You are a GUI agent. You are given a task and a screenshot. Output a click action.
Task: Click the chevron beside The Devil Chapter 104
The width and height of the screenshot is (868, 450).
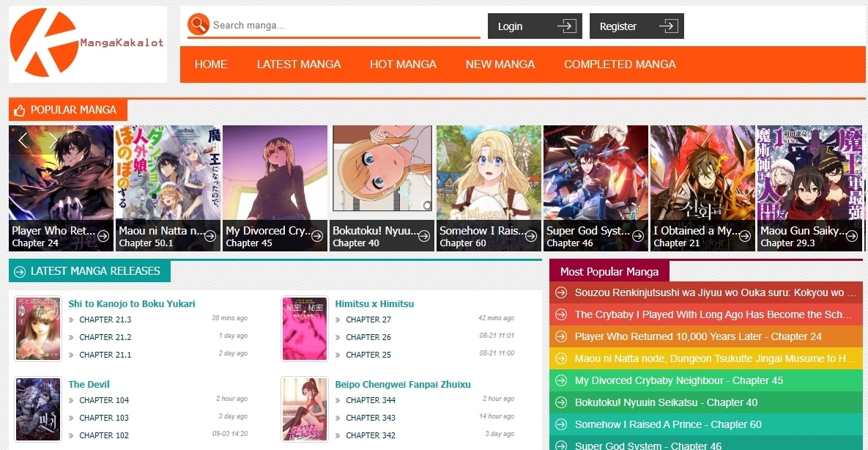[71, 401]
